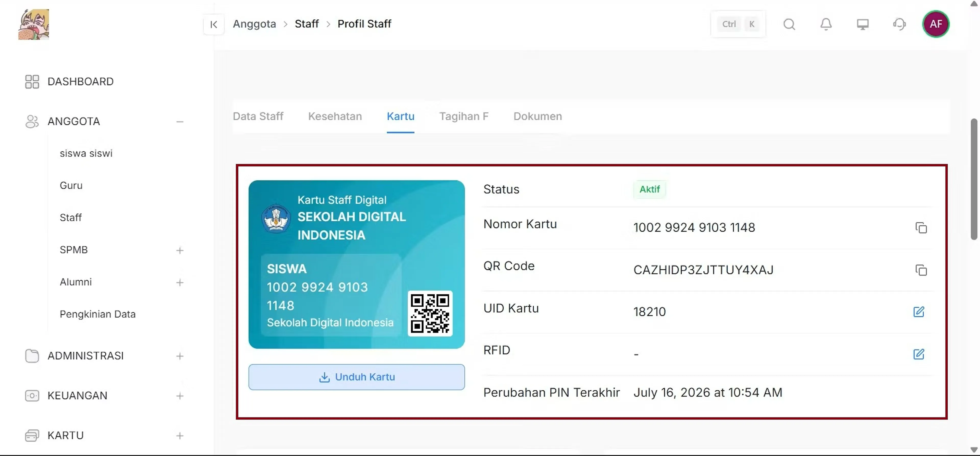Switch to the Kesehatan tab
This screenshot has width=980, height=456.
(x=335, y=116)
